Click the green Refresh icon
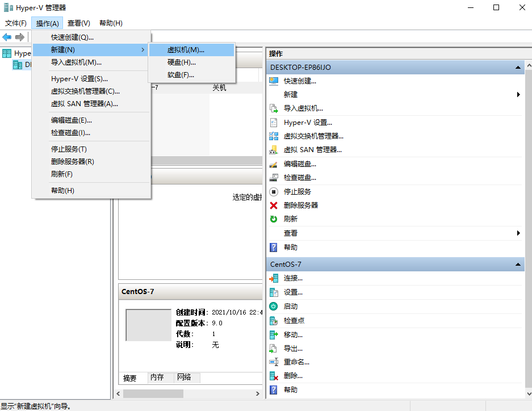The image size is (532, 411). 274,219
